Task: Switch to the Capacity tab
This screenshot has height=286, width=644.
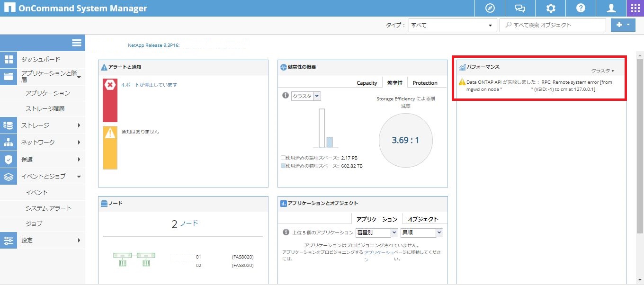Action: pos(367,83)
